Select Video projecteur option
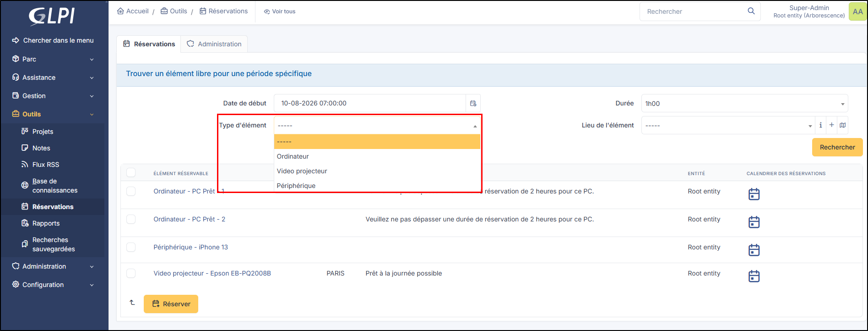This screenshot has height=331, width=868. 377,171
